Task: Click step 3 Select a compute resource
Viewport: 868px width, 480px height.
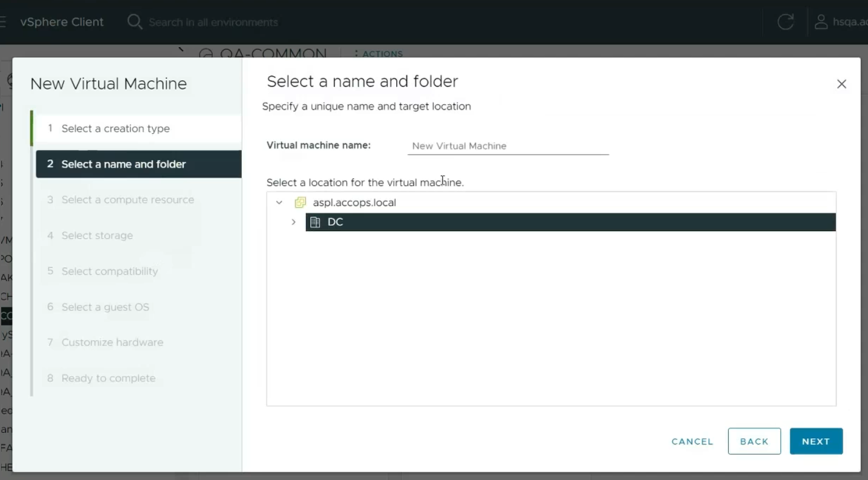Action: tap(127, 200)
